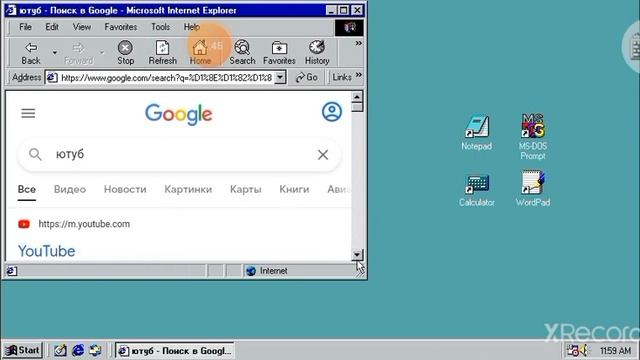Click the Internet Explorer throbber logo
This screenshot has height=360, width=640.
349,27
